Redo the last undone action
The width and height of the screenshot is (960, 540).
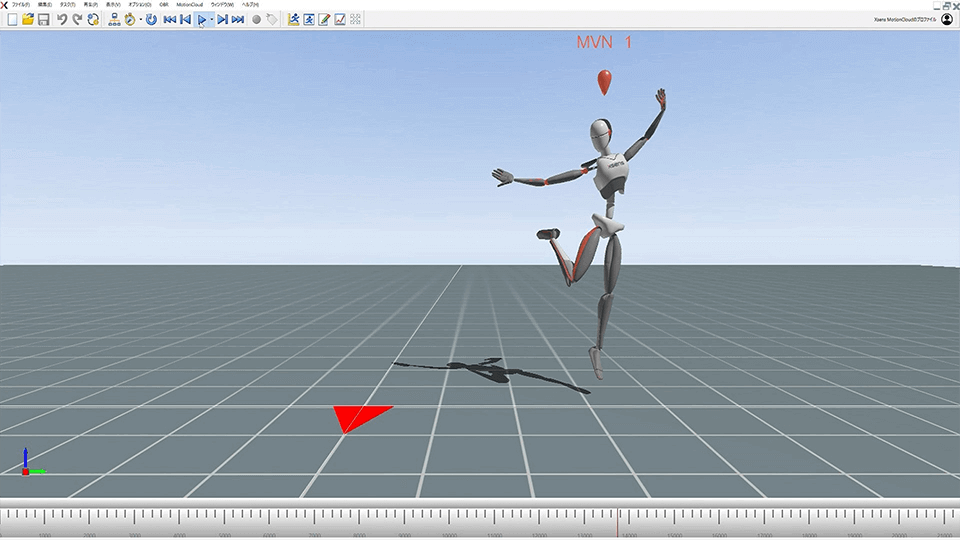(77, 19)
